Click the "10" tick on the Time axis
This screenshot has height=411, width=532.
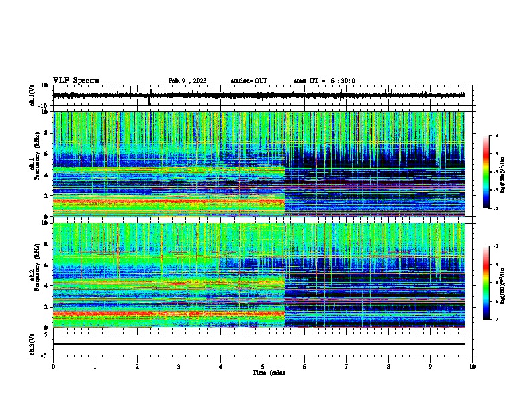pyautogui.click(x=472, y=367)
